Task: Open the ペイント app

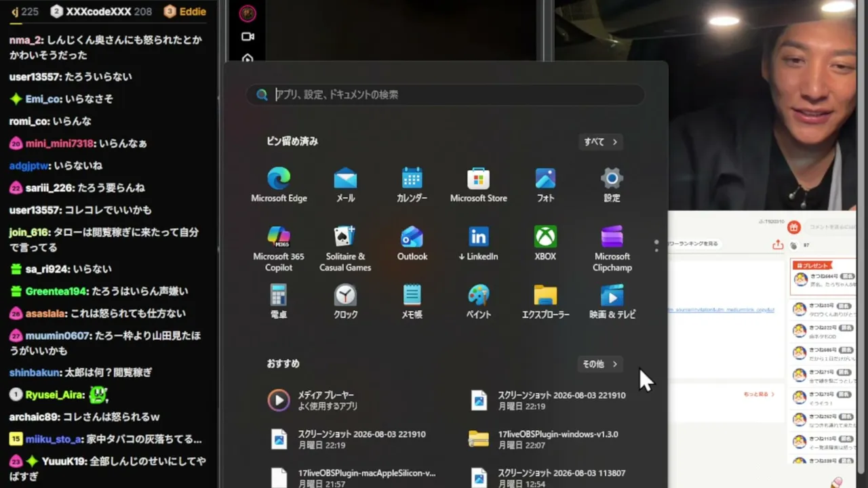Action: click(478, 301)
